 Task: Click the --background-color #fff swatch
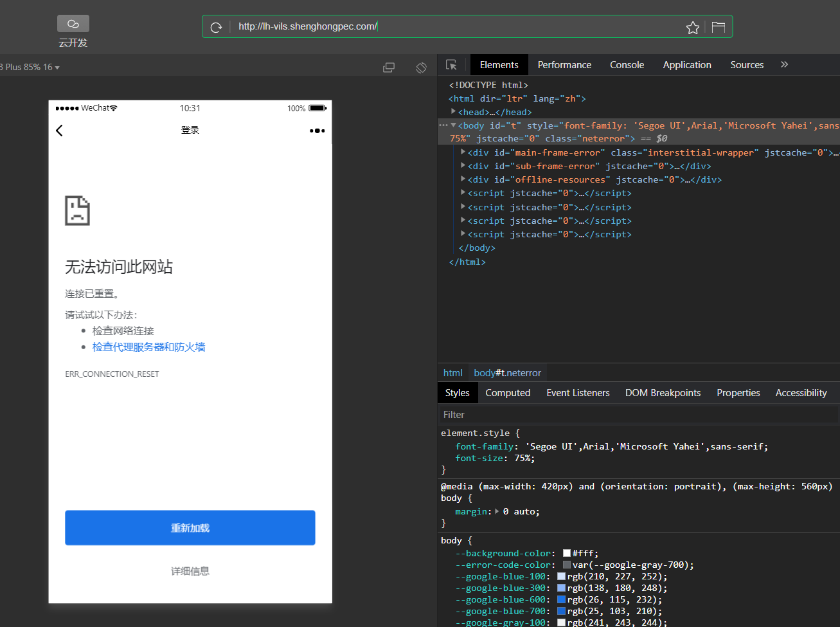(x=567, y=554)
